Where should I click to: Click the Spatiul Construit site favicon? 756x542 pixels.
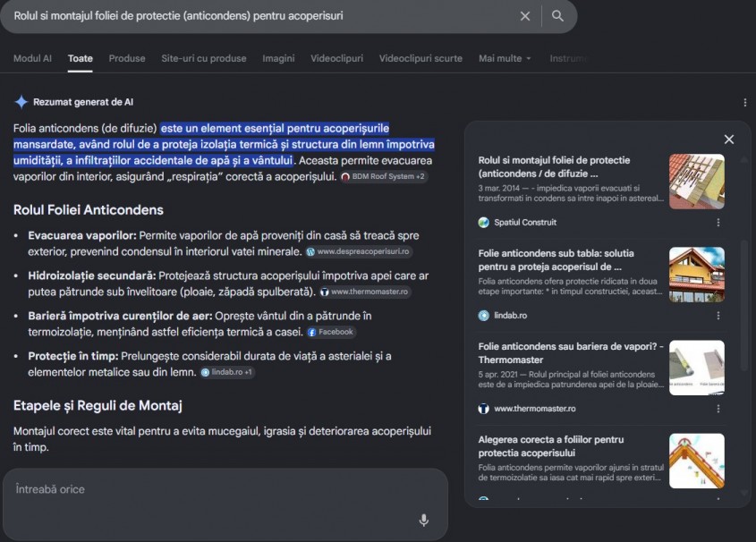[x=484, y=222]
